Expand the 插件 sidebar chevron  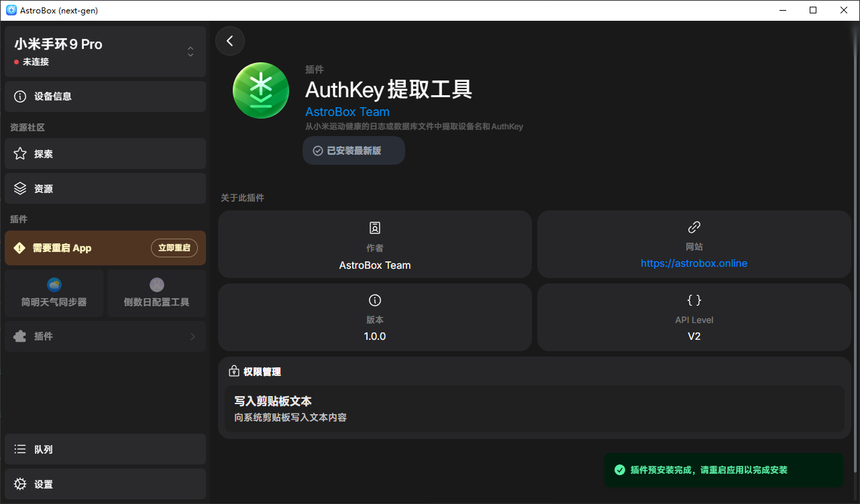tap(193, 336)
